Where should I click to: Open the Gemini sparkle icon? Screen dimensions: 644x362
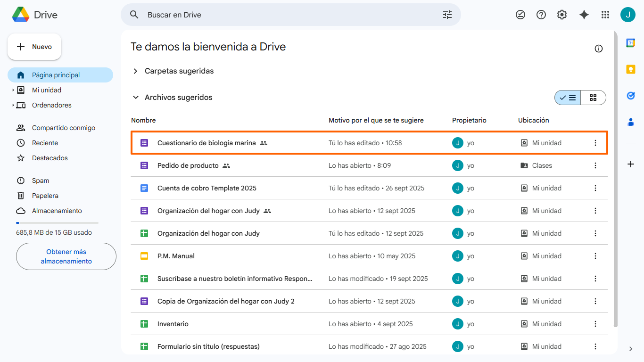(584, 15)
